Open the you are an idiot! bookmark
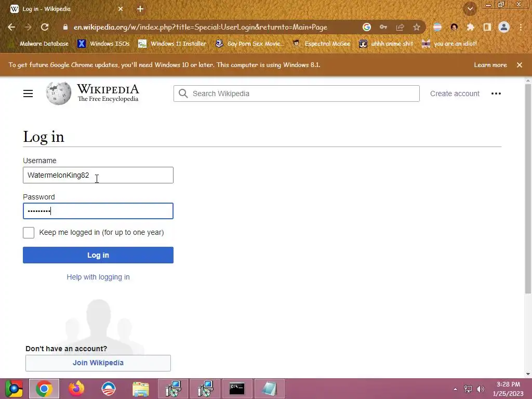This screenshot has width=532, height=399. click(x=449, y=44)
